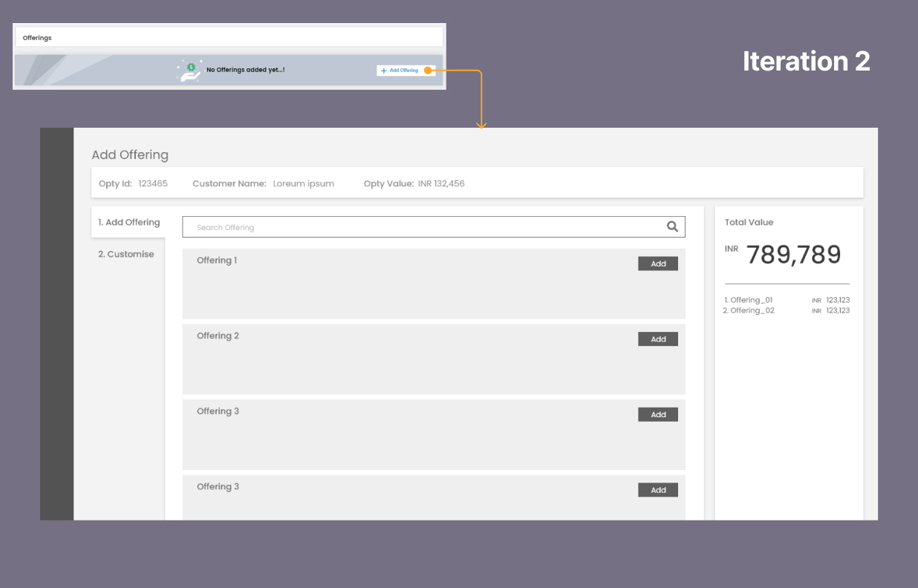Click Add on the Offering 2 card
Screen dimensions: 918x588
657,339
